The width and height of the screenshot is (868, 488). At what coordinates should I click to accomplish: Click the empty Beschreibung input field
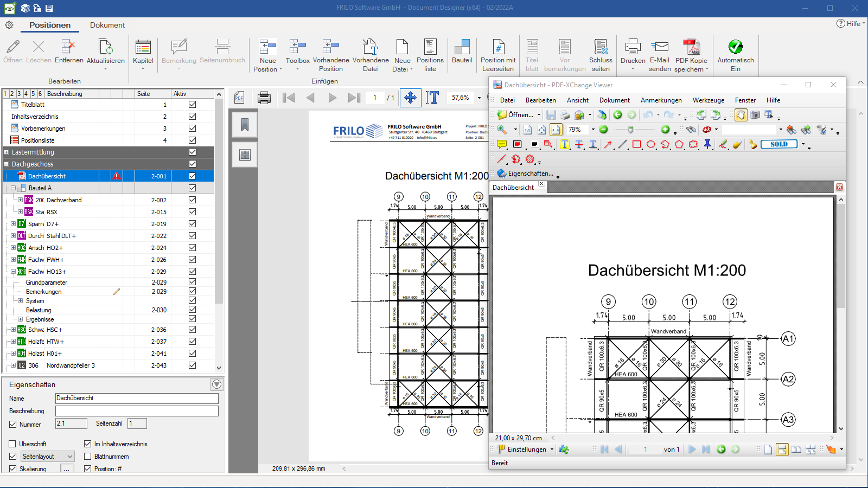(137, 411)
